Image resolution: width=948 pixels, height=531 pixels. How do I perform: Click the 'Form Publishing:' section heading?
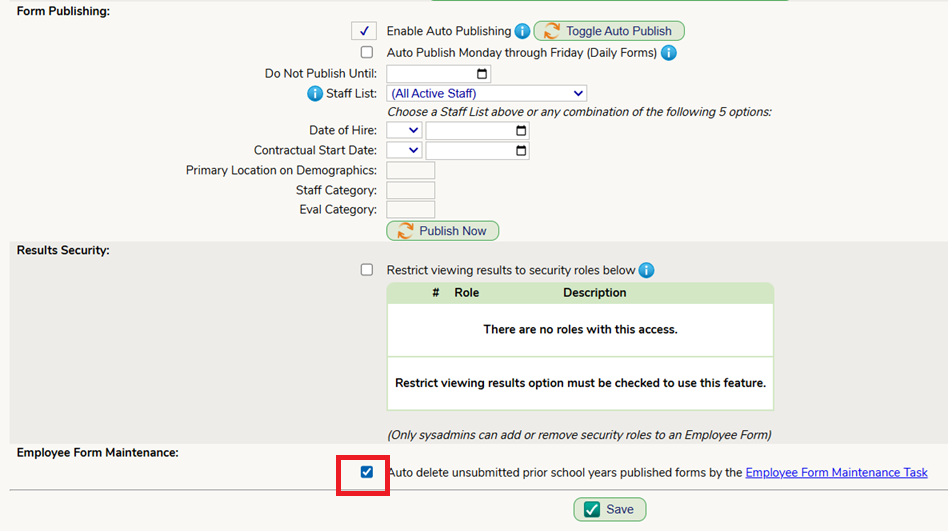coord(63,11)
